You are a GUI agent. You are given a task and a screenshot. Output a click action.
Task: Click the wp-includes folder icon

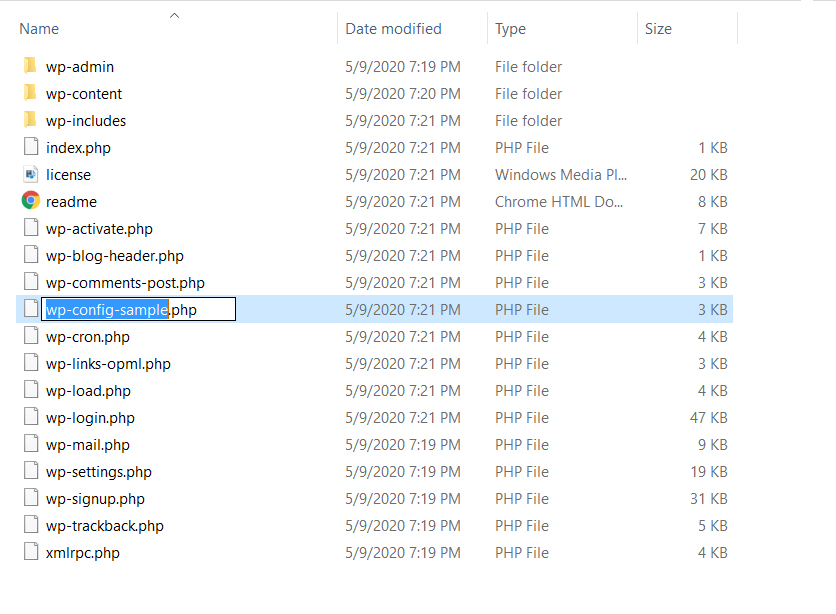coord(30,121)
